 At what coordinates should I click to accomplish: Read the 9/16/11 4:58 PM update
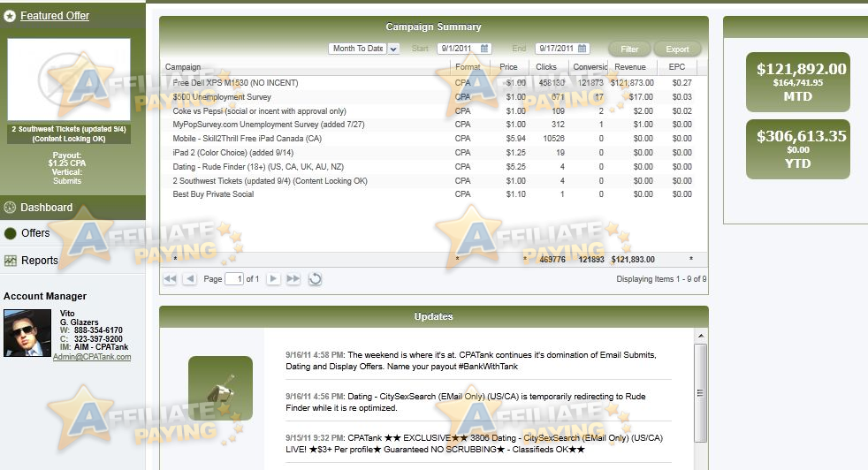click(470, 361)
